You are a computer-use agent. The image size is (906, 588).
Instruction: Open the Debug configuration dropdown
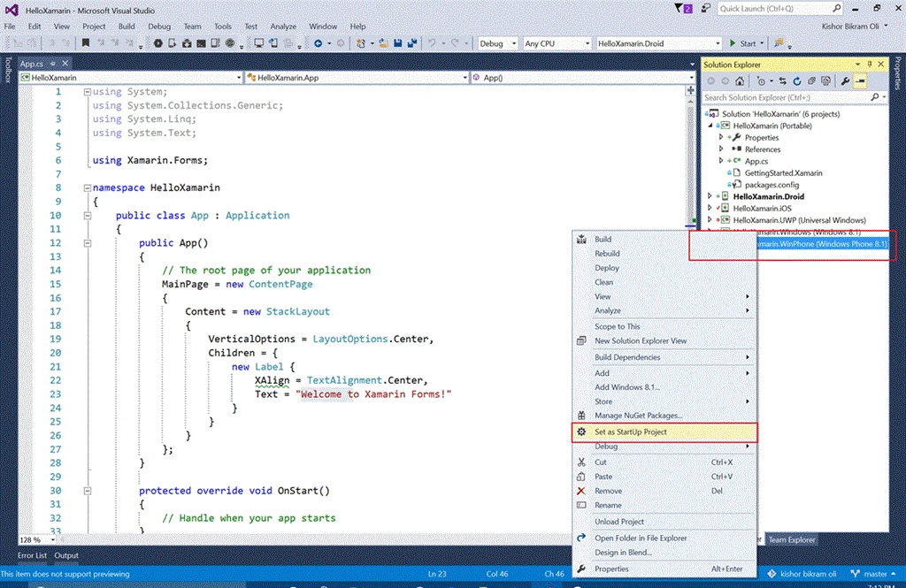[497, 43]
